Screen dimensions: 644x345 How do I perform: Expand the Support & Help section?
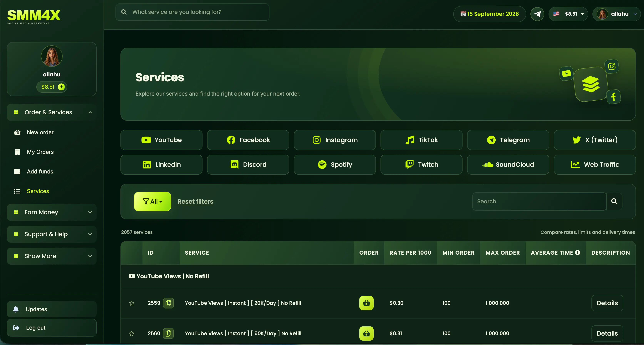click(x=52, y=234)
